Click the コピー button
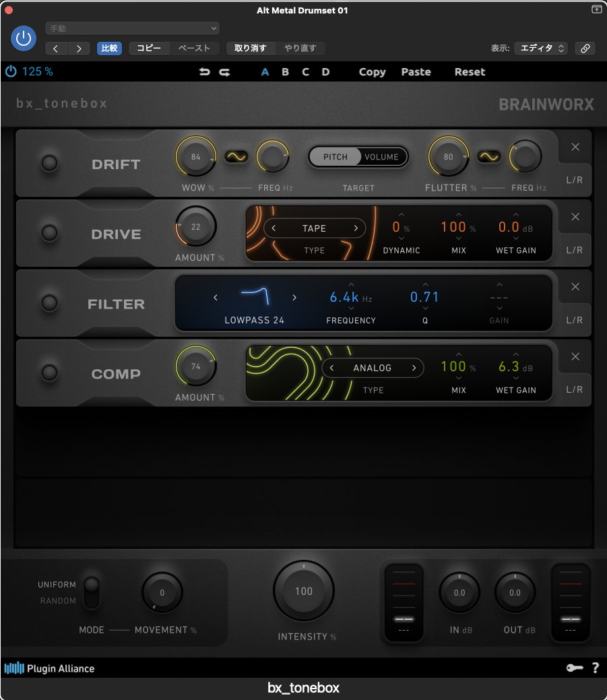 [149, 49]
